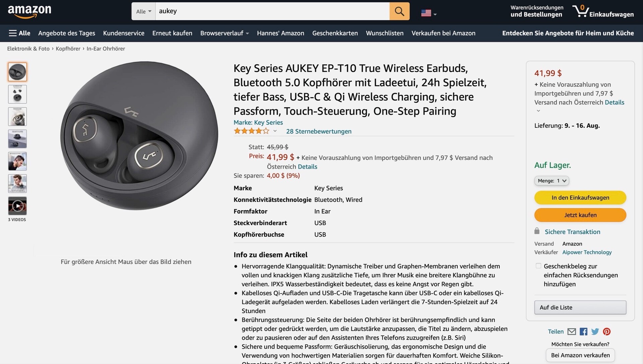Click the search field containing aukey
Viewport: 643px width, 364px height.
click(x=272, y=11)
